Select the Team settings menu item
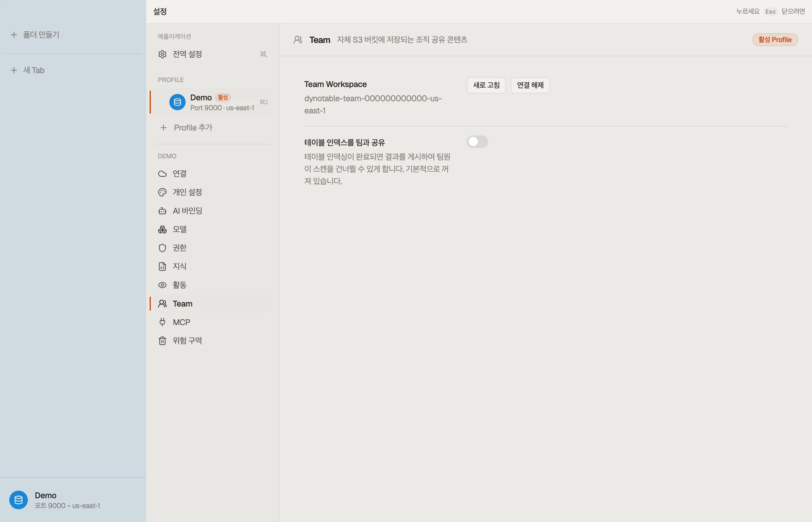 (x=211, y=304)
